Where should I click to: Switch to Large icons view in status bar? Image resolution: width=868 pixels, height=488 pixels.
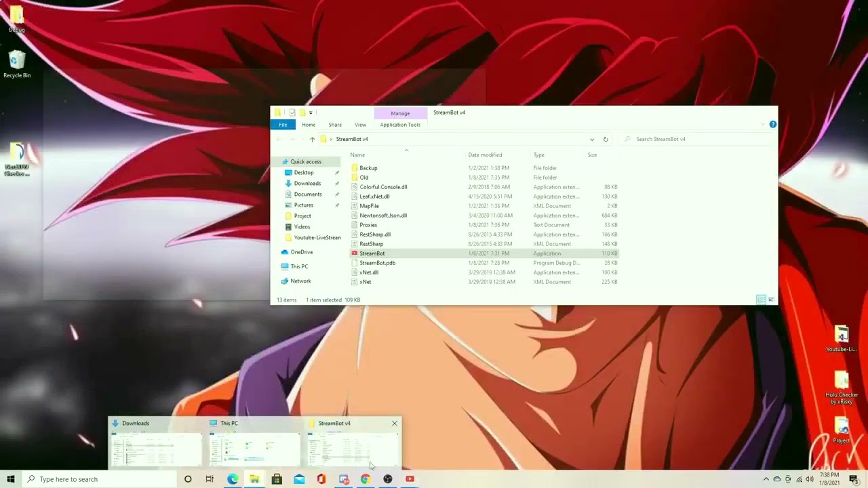click(x=771, y=300)
